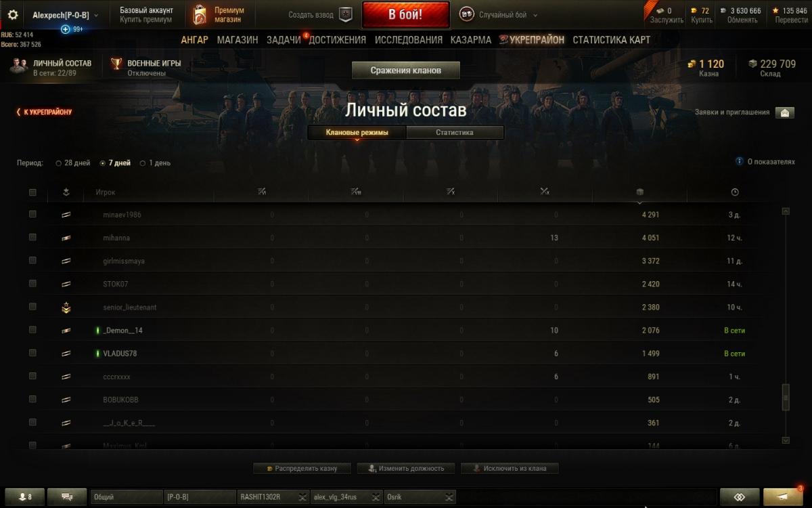Expand the Случайный бой mode dropdown
Image resolution: width=812 pixels, height=508 pixels.
click(535, 15)
